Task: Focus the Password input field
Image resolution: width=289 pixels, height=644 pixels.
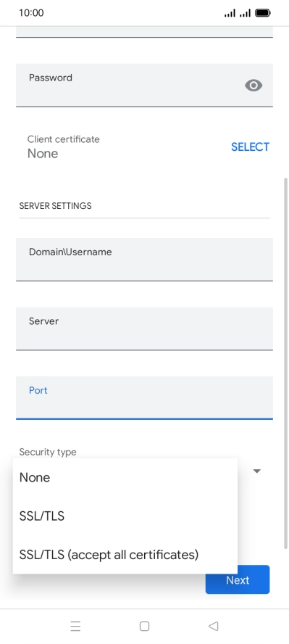Action: [144, 85]
